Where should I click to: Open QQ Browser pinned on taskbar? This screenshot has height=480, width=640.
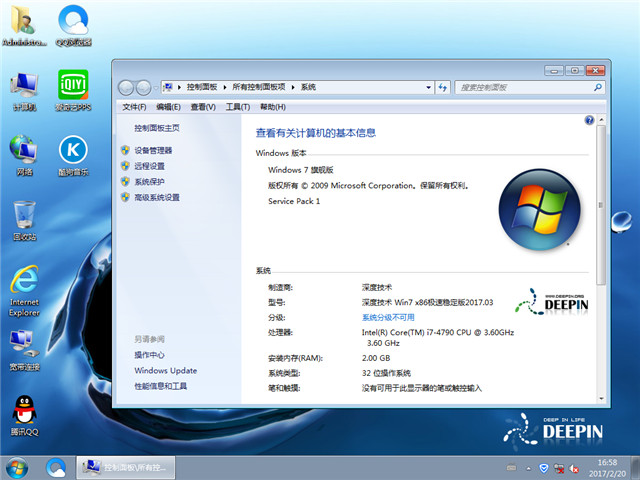pos(56,468)
